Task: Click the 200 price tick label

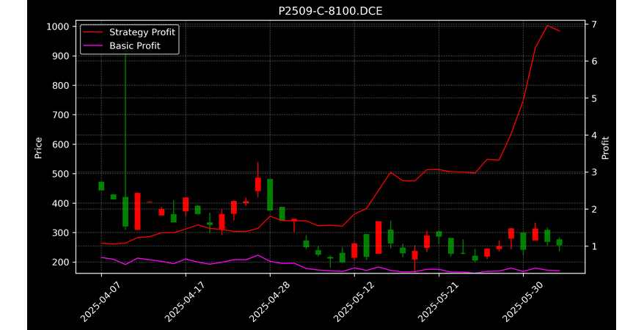Action: pos(62,262)
